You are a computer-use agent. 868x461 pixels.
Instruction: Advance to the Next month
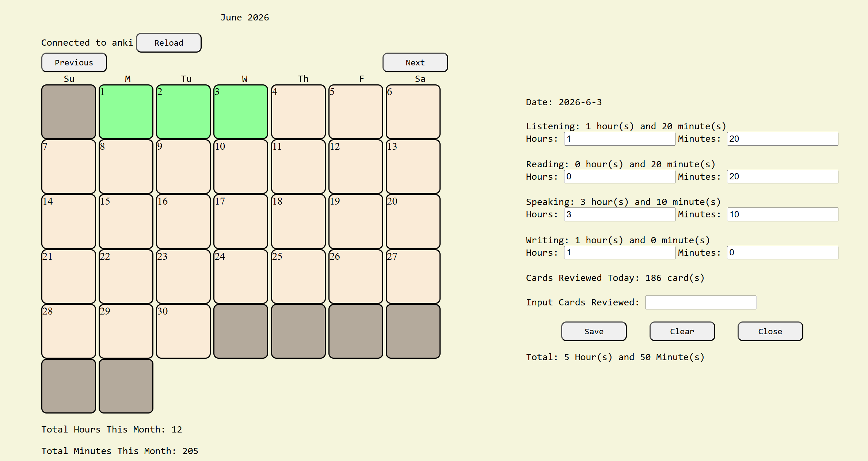point(415,62)
